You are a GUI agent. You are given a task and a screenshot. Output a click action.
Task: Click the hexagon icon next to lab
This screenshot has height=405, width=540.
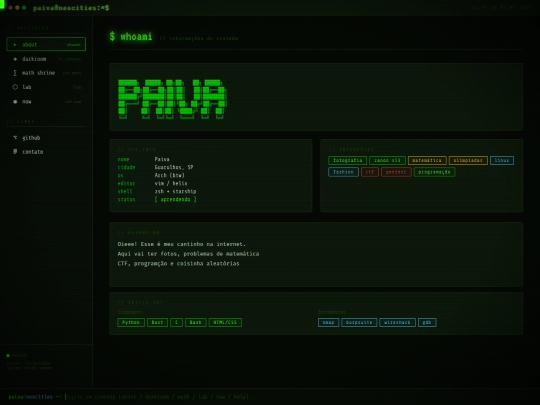(15, 87)
